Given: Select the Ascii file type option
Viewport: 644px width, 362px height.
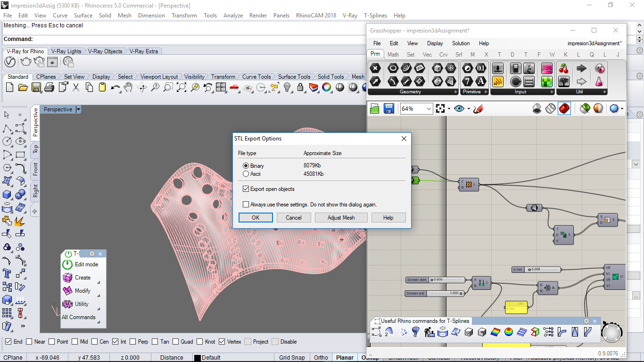Looking at the screenshot, I should [x=246, y=174].
